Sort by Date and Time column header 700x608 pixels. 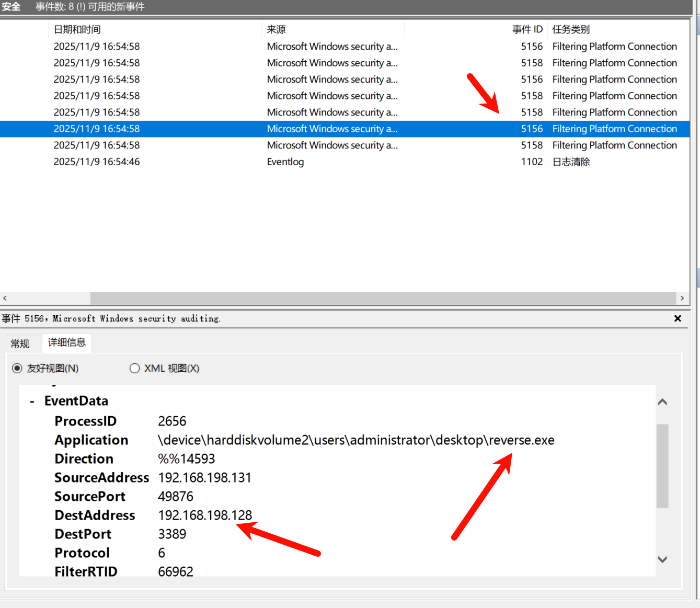coord(77,30)
